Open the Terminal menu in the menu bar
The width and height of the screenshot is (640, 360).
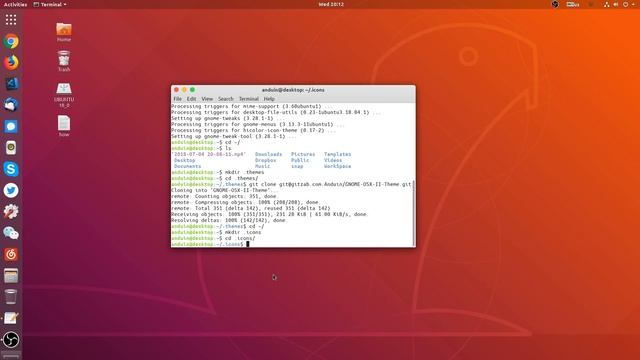pyautogui.click(x=249, y=99)
